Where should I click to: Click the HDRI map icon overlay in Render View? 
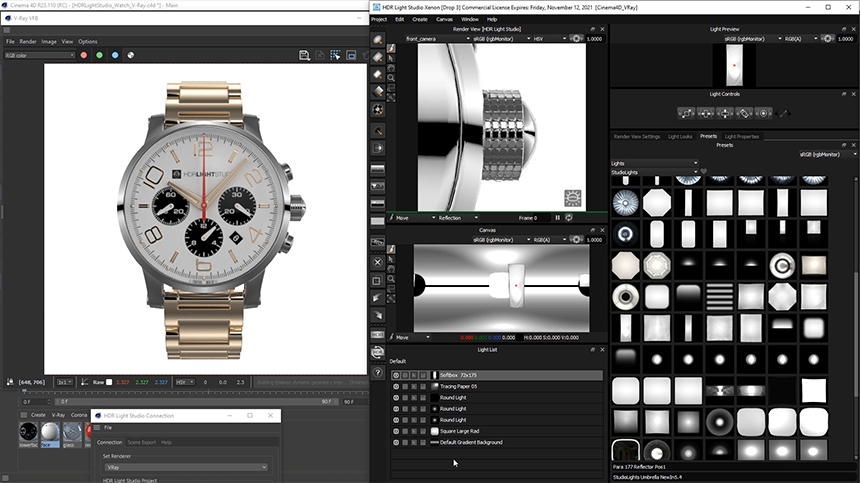pyautogui.click(x=573, y=198)
